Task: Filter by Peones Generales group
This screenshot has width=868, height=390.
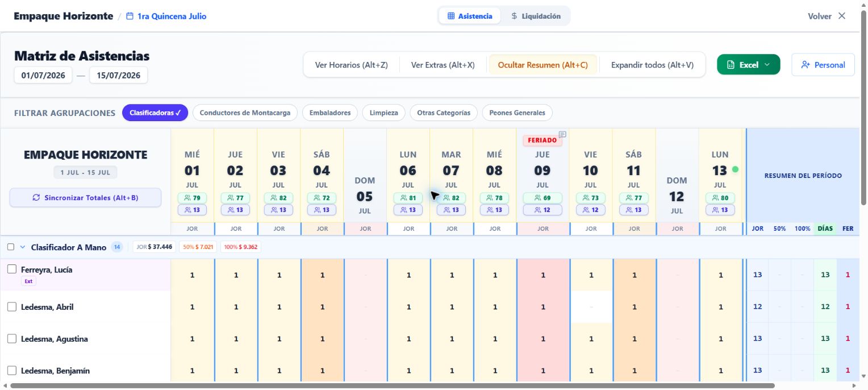Action: (x=517, y=113)
